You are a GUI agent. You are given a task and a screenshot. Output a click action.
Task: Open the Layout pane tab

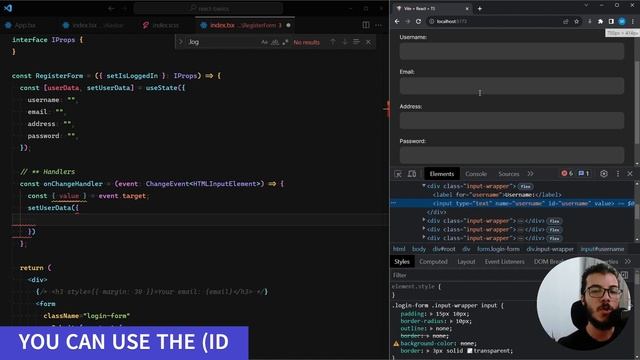click(466, 262)
